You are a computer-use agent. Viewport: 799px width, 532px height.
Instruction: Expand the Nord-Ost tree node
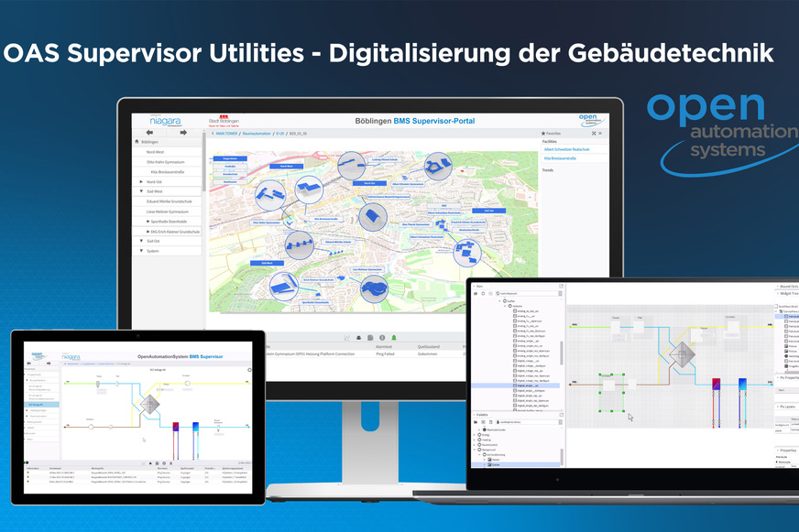(141, 182)
